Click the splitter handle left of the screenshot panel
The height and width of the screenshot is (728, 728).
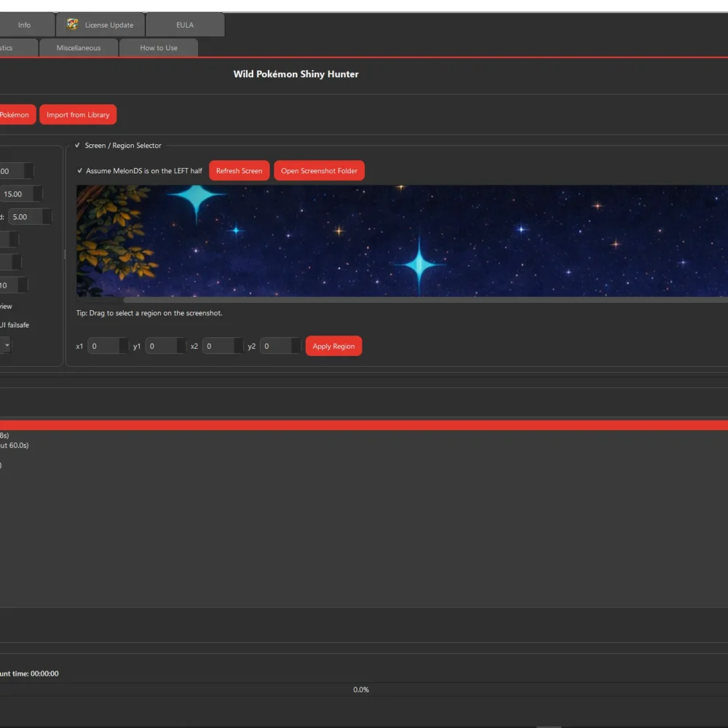point(65,254)
